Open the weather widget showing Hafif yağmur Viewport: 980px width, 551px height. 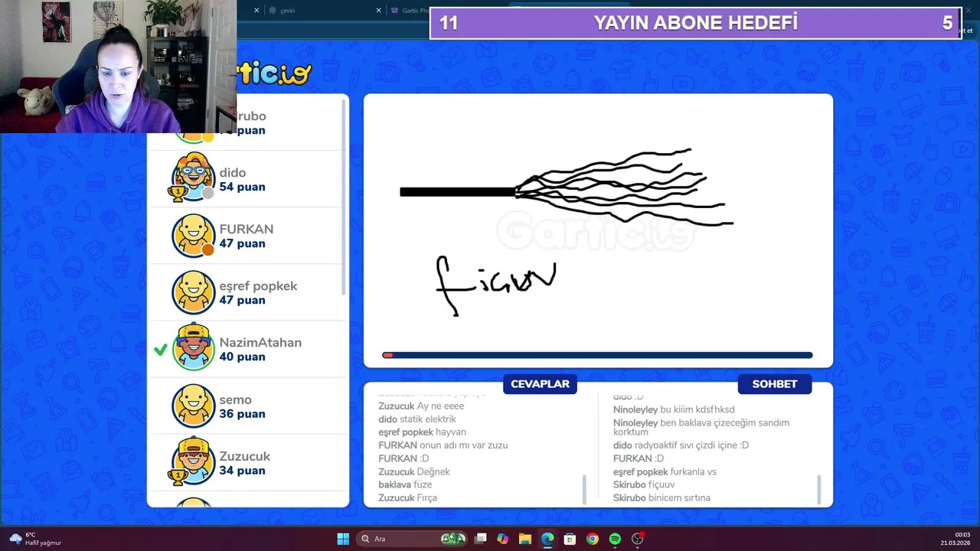click(x=35, y=539)
